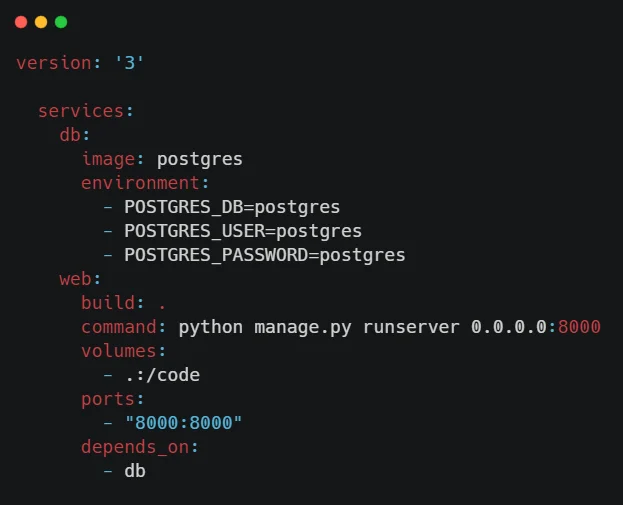The width and height of the screenshot is (623, 505).
Task: Click the yellow minimize dot
Action: click(x=41, y=21)
